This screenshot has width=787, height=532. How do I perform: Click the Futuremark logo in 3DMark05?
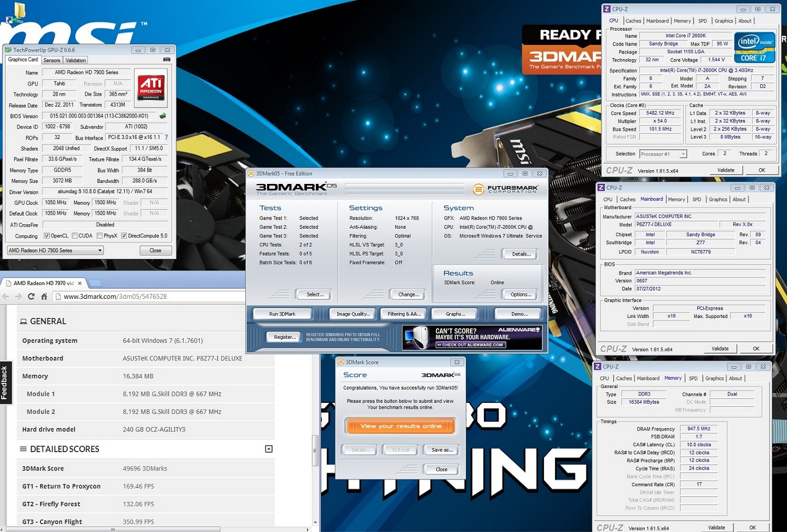(506, 189)
